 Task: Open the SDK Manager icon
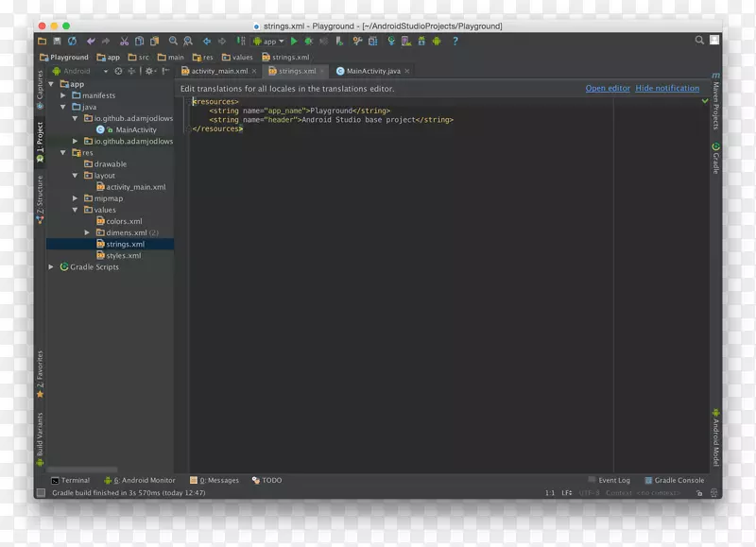pos(421,42)
